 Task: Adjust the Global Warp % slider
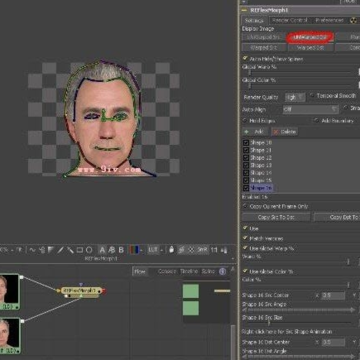point(300,73)
